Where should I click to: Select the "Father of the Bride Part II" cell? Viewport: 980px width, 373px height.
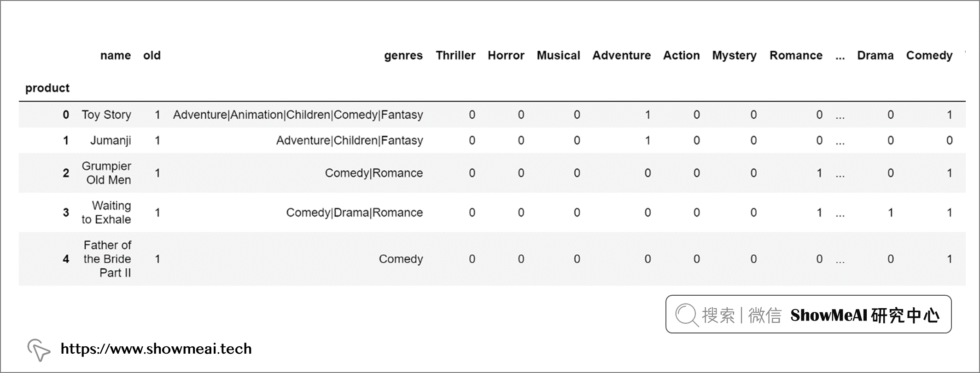pos(107,259)
